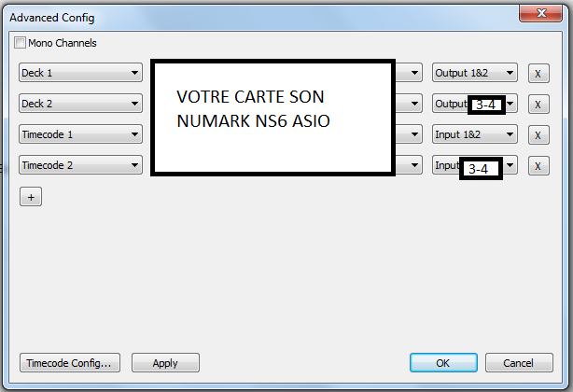Delete the Timecode 2 row with X
Image resolution: width=573 pixels, height=392 pixels.
point(538,166)
